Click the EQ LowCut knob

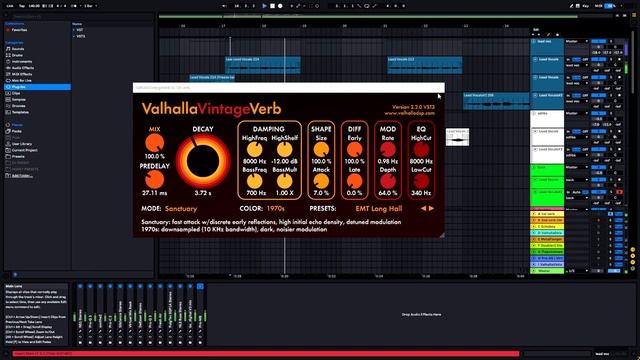tap(421, 181)
